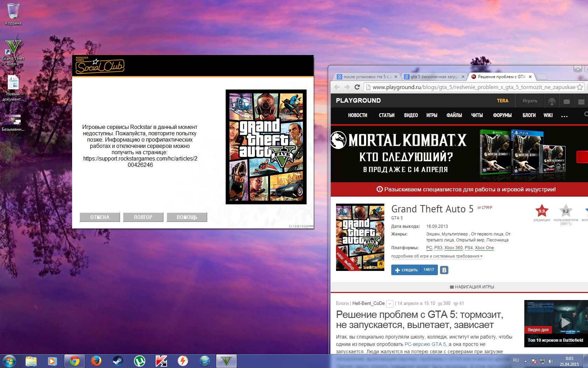The height and width of the screenshot is (368, 588).
Task: Open the messages envelope icon
Action: pos(567,102)
